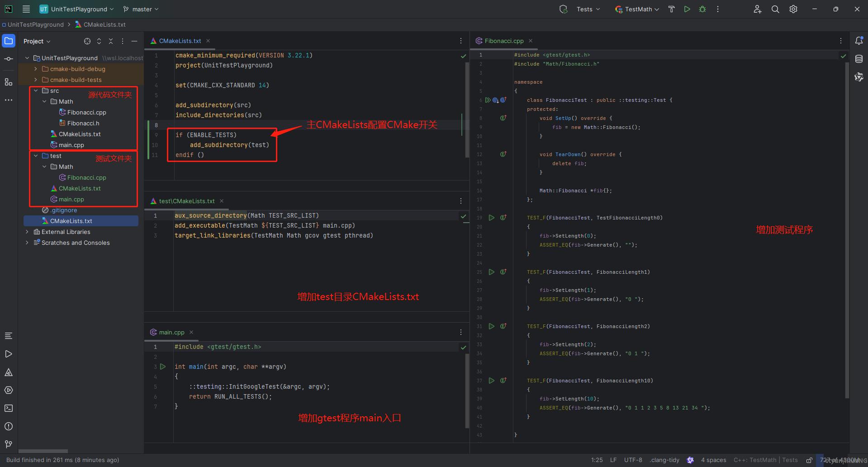This screenshot has width=868, height=467.
Task: Run TestFibonacciLength0 test from gutter
Action: (492, 218)
